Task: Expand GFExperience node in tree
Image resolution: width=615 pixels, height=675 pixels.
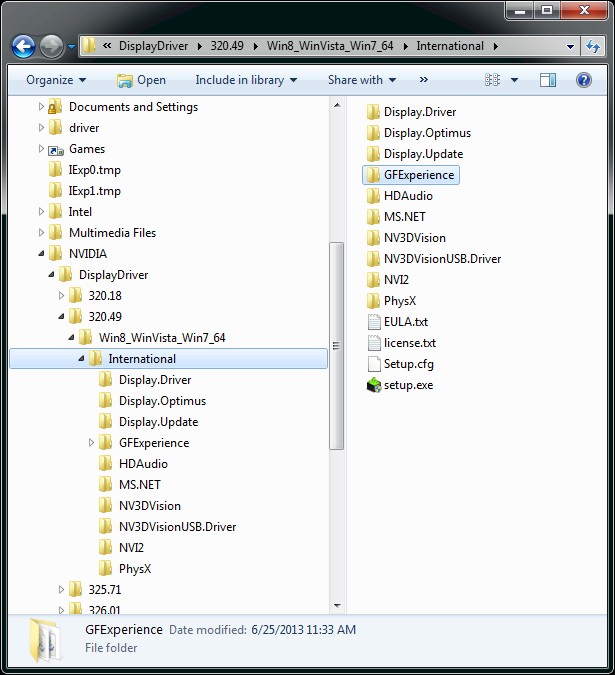Action: tap(91, 443)
